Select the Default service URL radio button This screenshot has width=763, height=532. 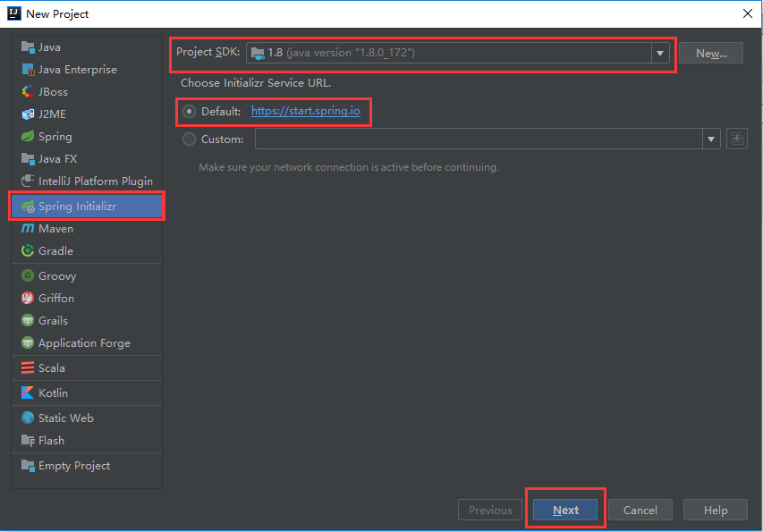coord(189,112)
